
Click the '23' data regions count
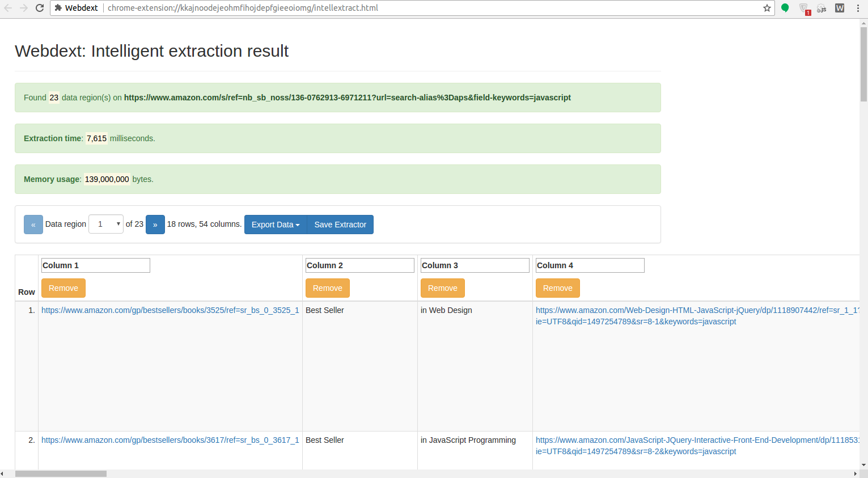coord(54,98)
